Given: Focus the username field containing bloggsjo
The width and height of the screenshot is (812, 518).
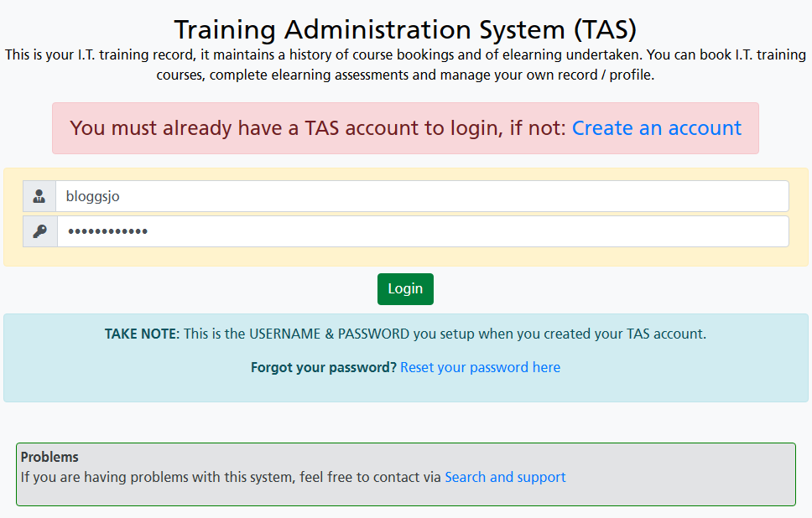Looking at the screenshot, I should coord(422,196).
